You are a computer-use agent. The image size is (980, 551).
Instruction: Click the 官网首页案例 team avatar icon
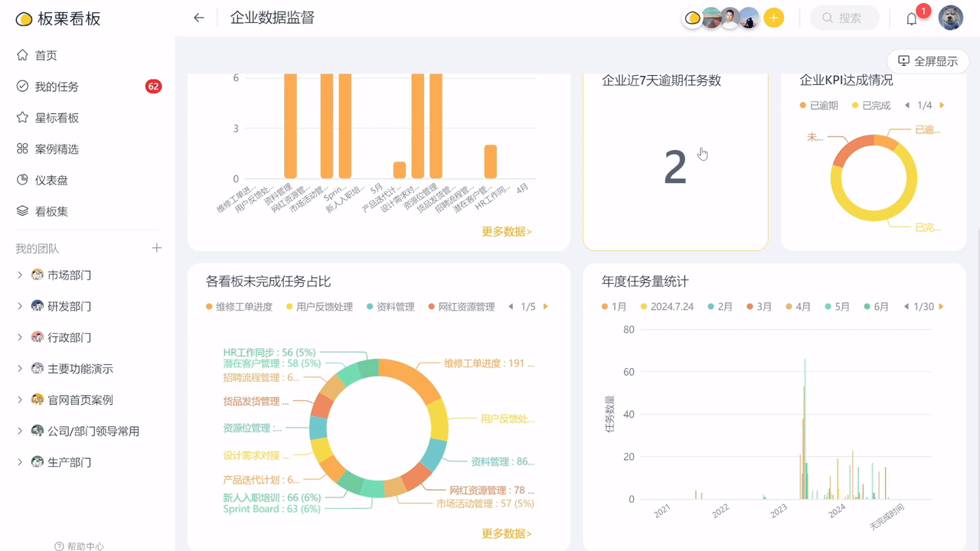pos(38,399)
